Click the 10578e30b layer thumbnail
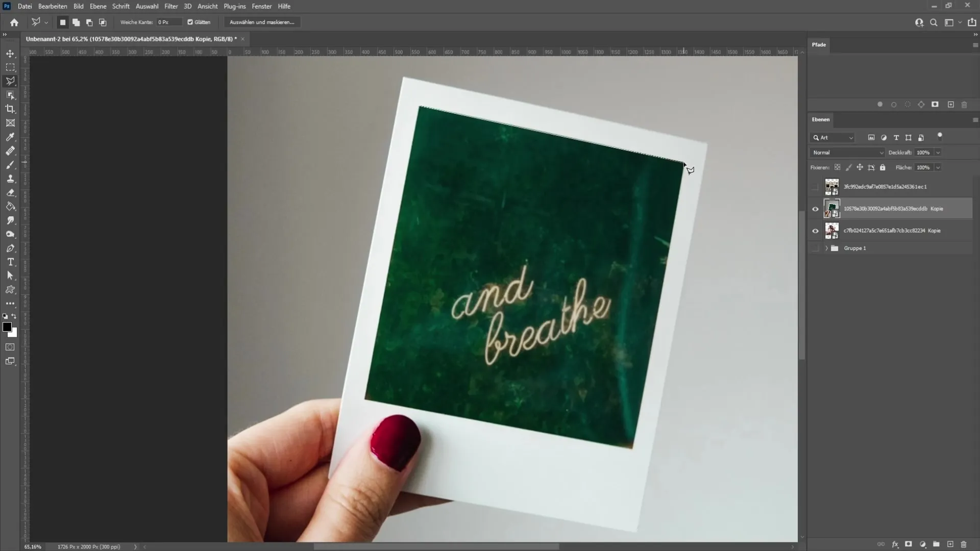 [x=832, y=209]
